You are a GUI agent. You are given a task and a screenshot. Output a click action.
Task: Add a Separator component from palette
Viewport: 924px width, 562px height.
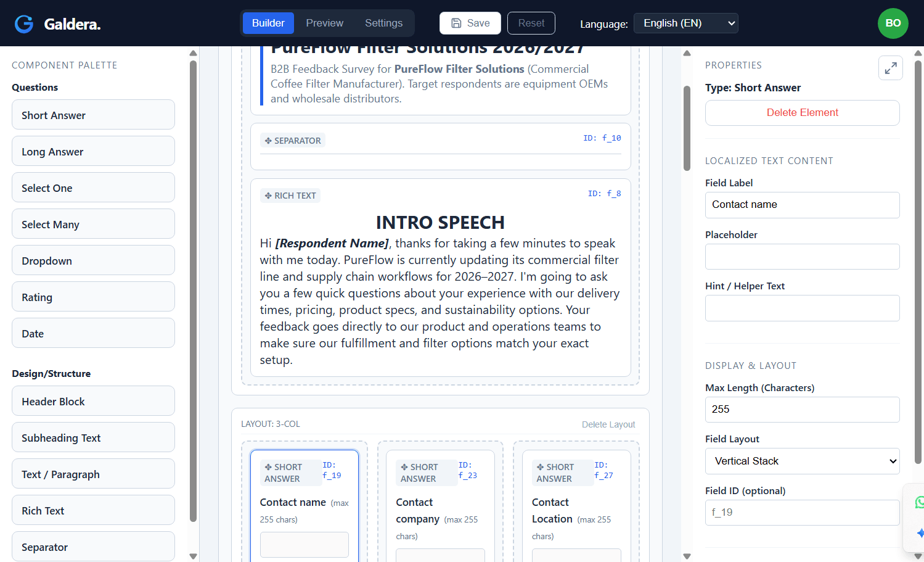[x=93, y=547]
